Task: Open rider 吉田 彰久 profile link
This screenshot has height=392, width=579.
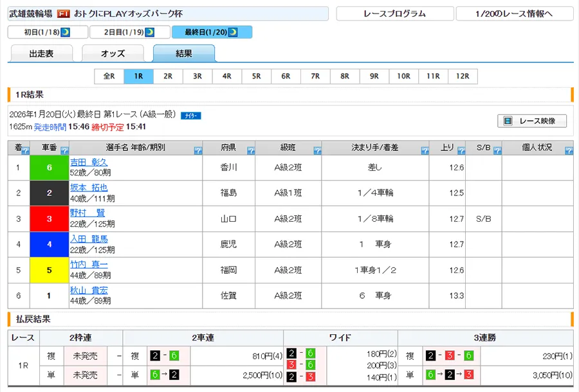Action: [89, 162]
